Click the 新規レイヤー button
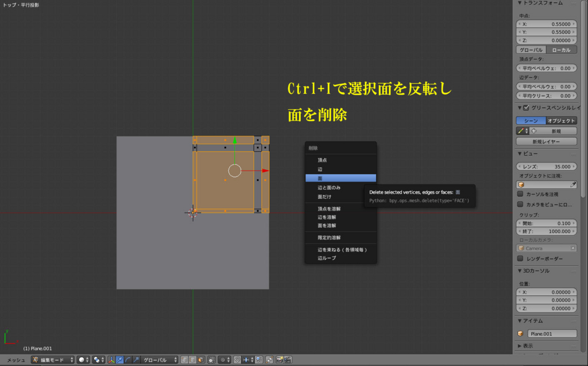Screen dimensions: 588x366 pyautogui.click(x=547, y=141)
